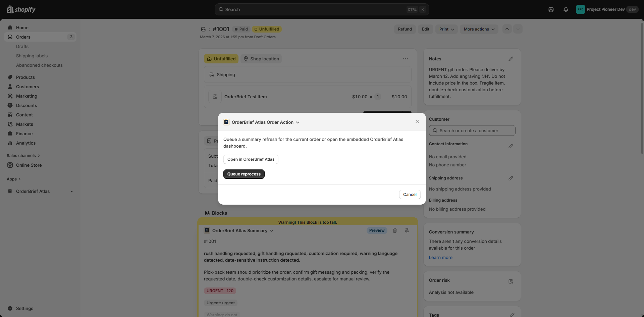Click the Shop location badge
The image size is (644, 317).
point(261,59)
